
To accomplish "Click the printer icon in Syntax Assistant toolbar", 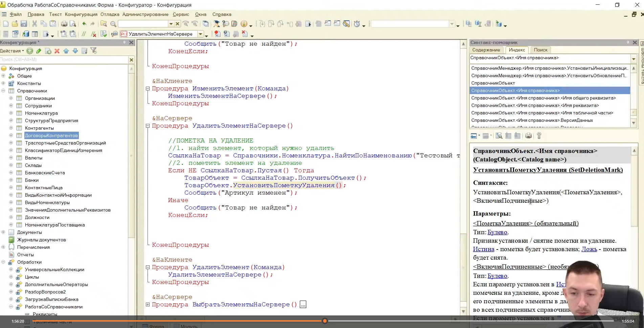I will (528, 136).
